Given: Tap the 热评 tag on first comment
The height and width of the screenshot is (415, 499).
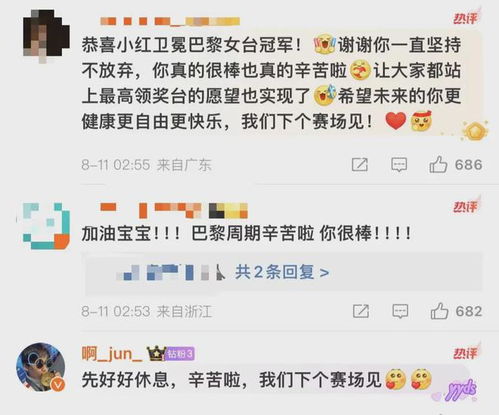Looking at the screenshot, I should point(465,17).
